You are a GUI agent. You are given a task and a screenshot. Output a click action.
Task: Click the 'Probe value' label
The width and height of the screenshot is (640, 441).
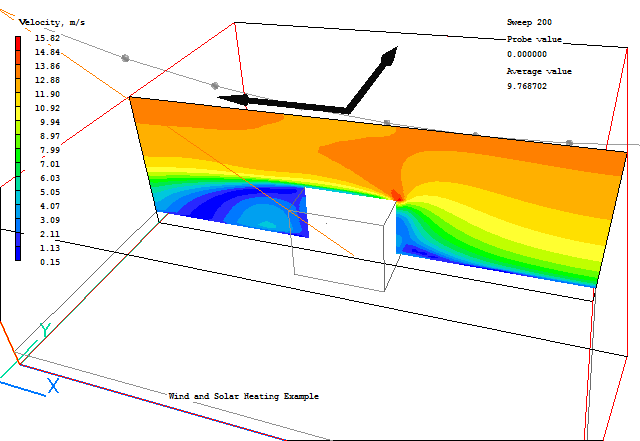534,38
